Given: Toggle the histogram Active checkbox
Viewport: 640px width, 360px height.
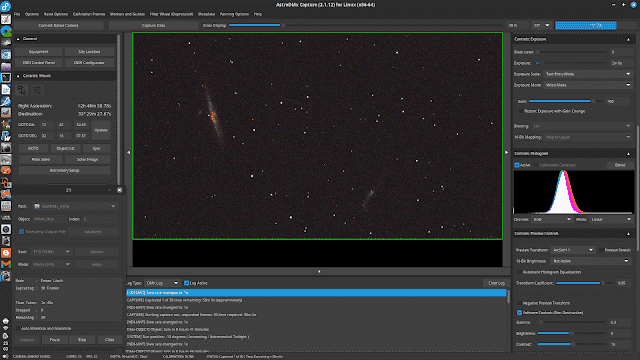Looking at the screenshot, I should pyautogui.click(x=517, y=165).
